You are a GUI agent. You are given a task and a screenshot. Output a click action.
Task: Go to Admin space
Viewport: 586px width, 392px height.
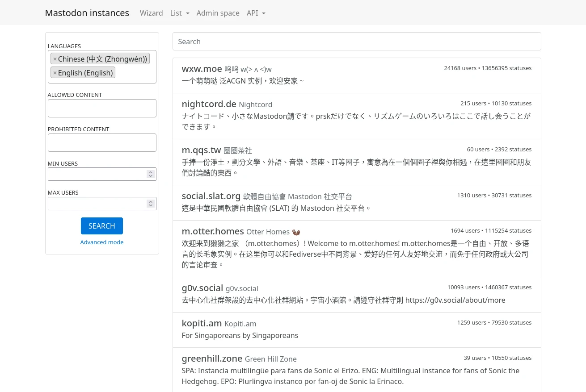pos(218,13)
